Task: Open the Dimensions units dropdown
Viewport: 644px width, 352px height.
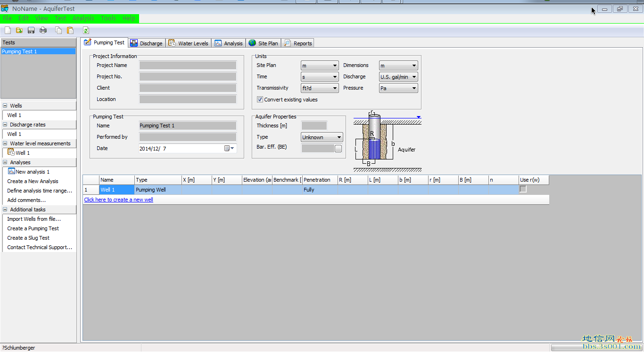Action: [x=398, y=66]
